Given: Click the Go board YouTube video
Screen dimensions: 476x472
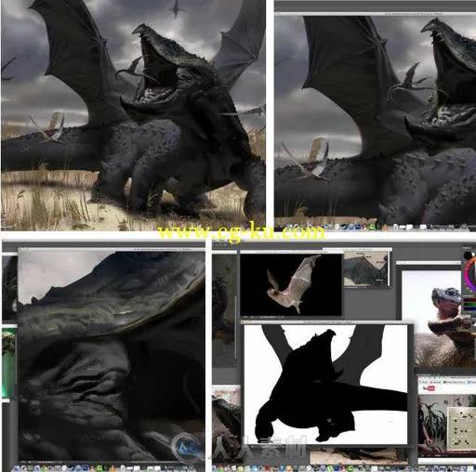Looking at the screenshot, I should [x=447, y=423].
